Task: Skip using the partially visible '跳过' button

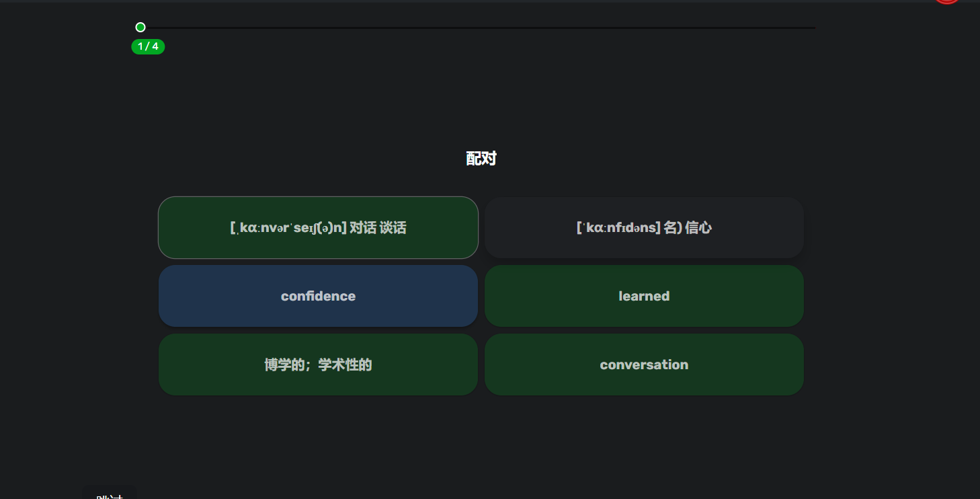Action: [x=110, y=494]
